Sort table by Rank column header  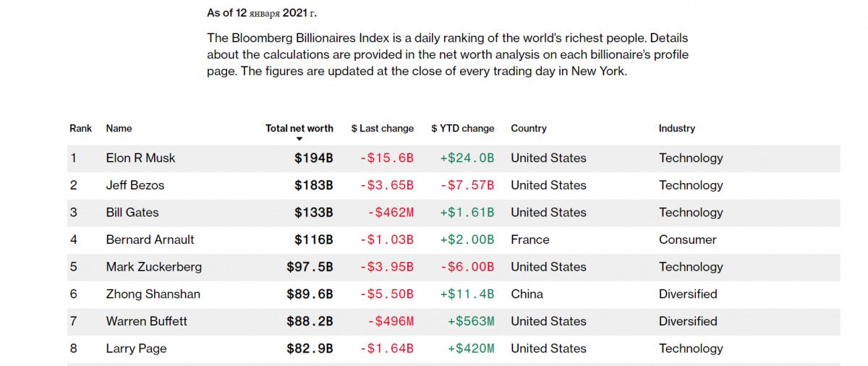pos(80,128)
